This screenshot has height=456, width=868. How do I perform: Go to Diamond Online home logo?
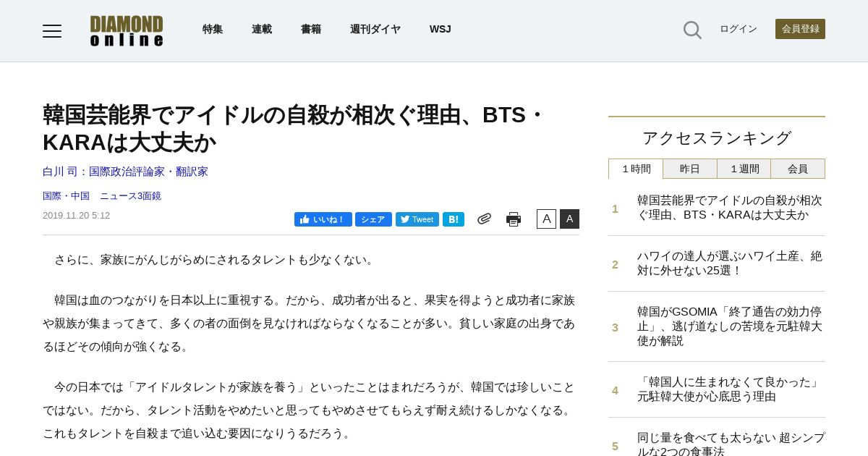(x=127, y=31)
